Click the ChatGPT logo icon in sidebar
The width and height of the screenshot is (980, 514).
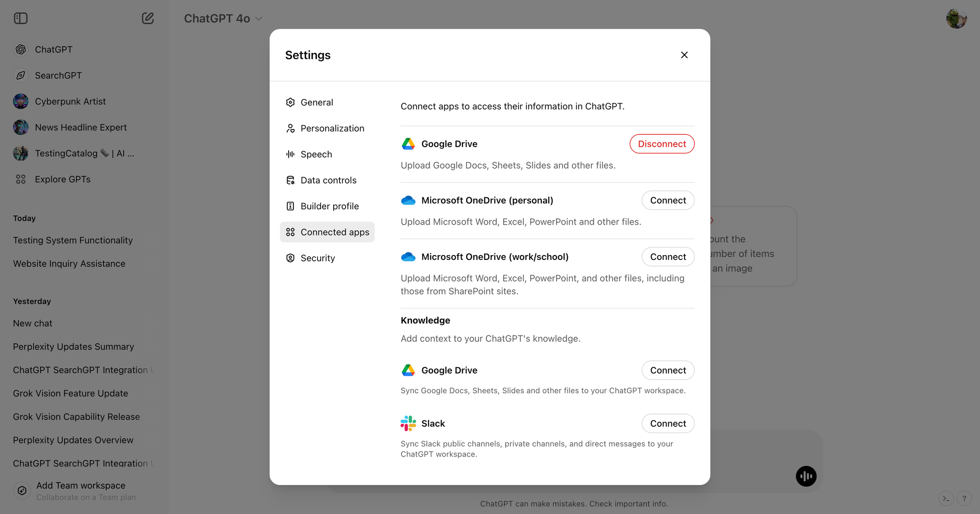click(x=21, y=50)
